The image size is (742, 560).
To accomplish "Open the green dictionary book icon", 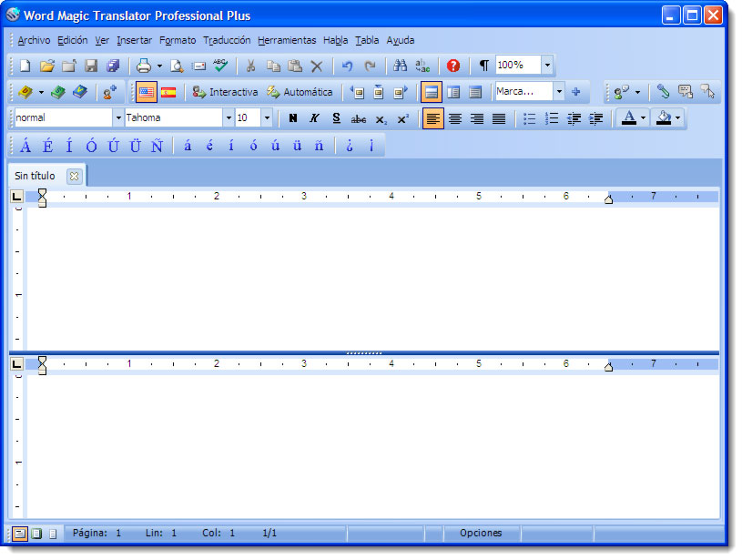I will pos(58,92).
